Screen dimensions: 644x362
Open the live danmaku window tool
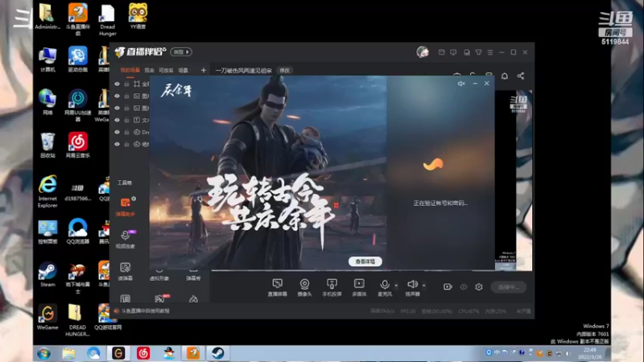(x=277, y=287)
